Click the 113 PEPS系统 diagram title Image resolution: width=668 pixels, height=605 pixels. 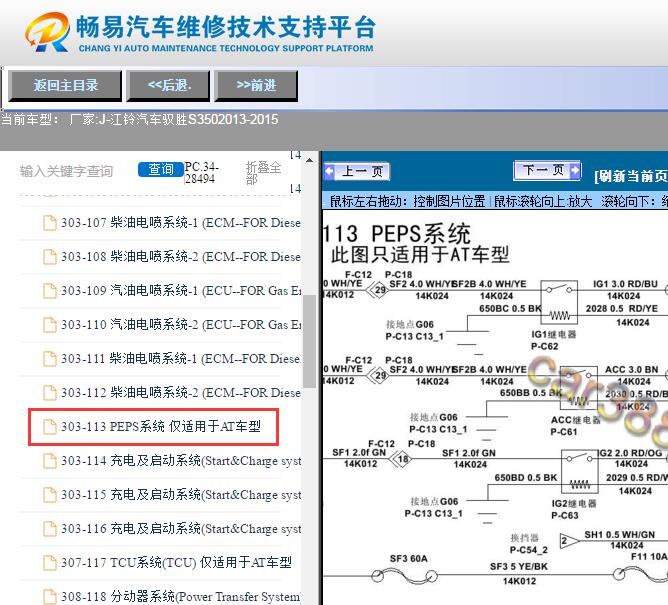click(x=397, y=234)
